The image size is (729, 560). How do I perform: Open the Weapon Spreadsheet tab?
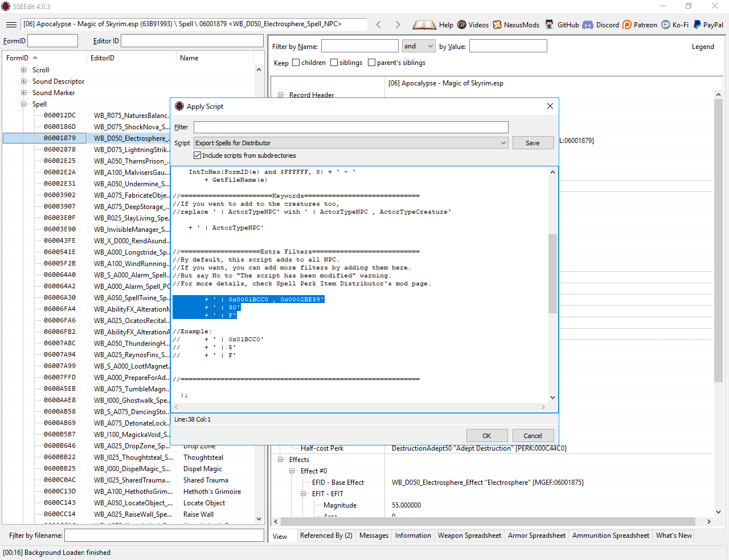point(469,536)
